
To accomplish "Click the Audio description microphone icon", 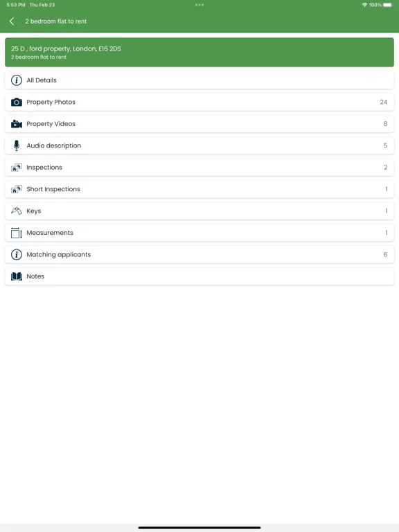I will point(17,145).
